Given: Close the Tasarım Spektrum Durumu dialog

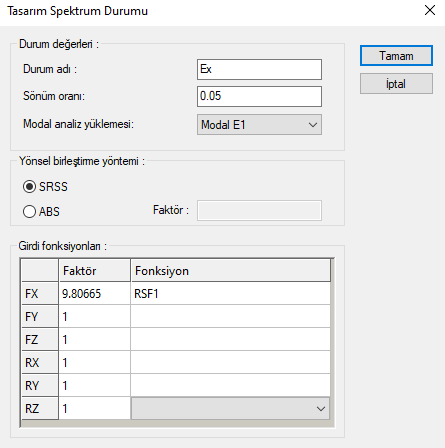Looking at the screenshot, I should (430, 10).
